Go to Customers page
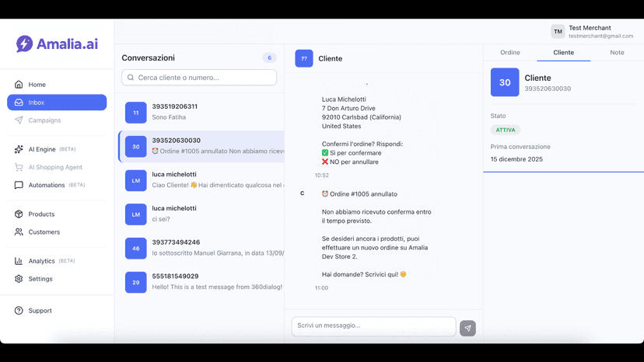Screen dimensions: 644x362 (57, 232)
